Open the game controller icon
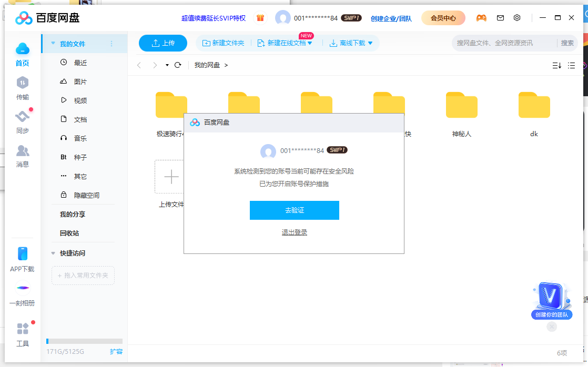This screenshot has width=588, height=367. click(481, 18)
